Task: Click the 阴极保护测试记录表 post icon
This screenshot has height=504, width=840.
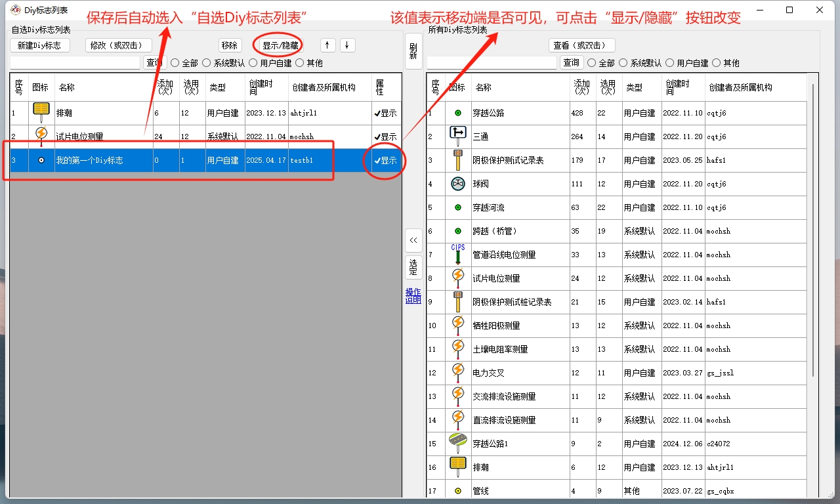Action: 457,159
